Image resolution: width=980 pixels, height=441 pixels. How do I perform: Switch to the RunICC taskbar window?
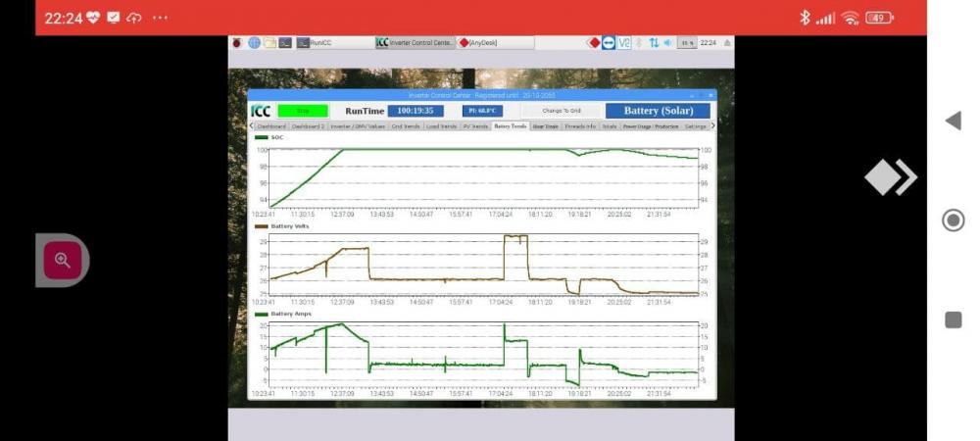(x=334, y=42)
